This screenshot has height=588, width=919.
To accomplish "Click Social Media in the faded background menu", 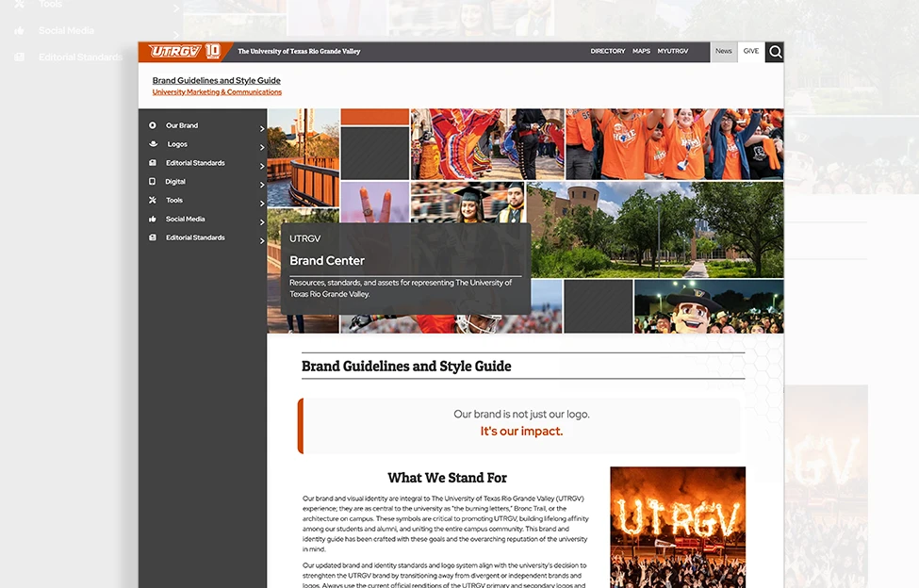I will (x=66, y=30).
